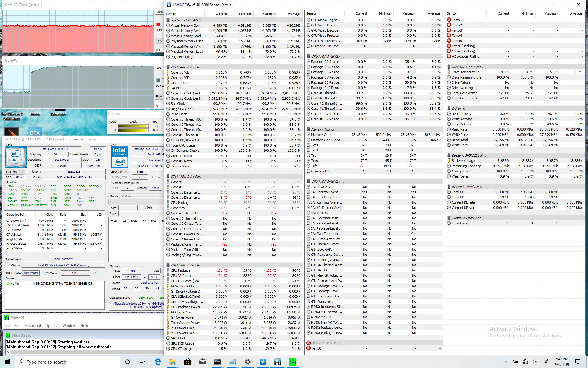The width and height of the screenshot is (588, 368).
Task: Show hidden system tray icons chevron
Action: [505, 362]
